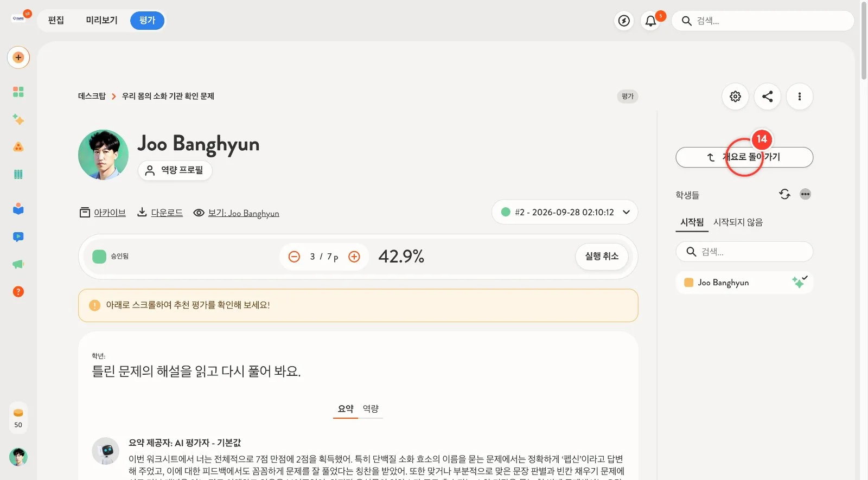This screenshot has height=480, width=868.
Task: Click the 실행 취소 button
Action: tap(602, 256)
